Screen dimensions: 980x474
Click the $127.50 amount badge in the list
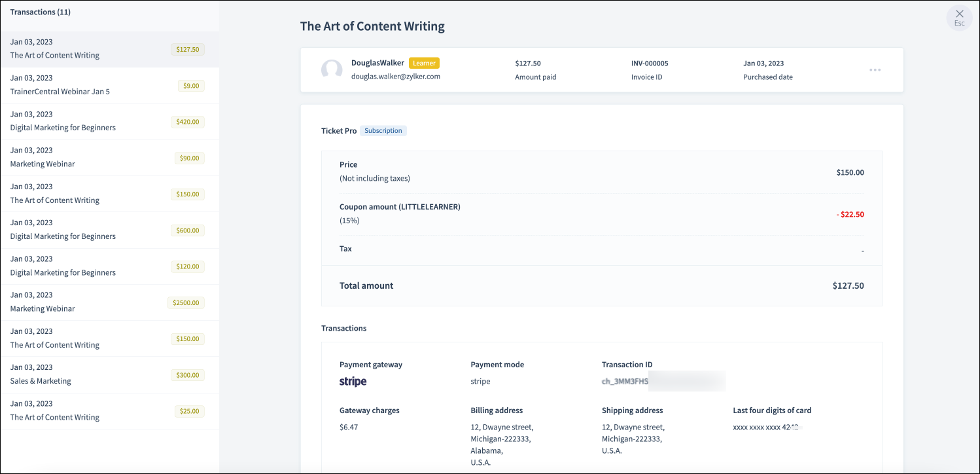coord(187,49)
